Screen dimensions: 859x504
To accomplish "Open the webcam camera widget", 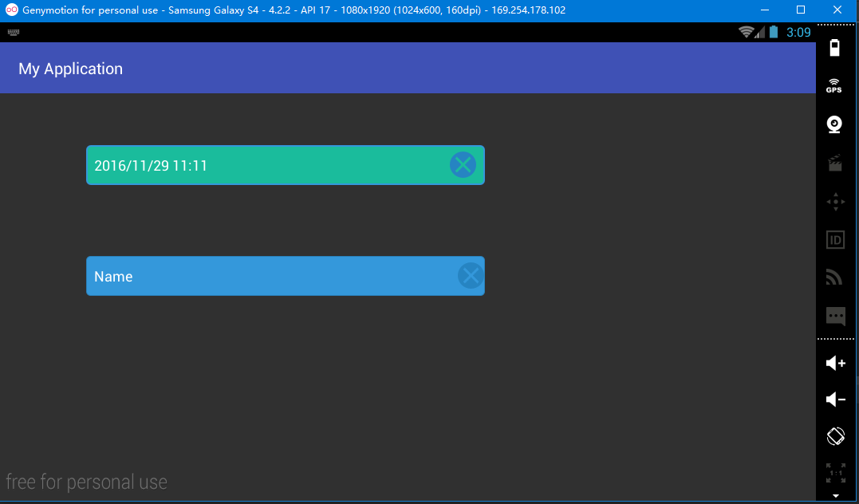I will [834, 124].
